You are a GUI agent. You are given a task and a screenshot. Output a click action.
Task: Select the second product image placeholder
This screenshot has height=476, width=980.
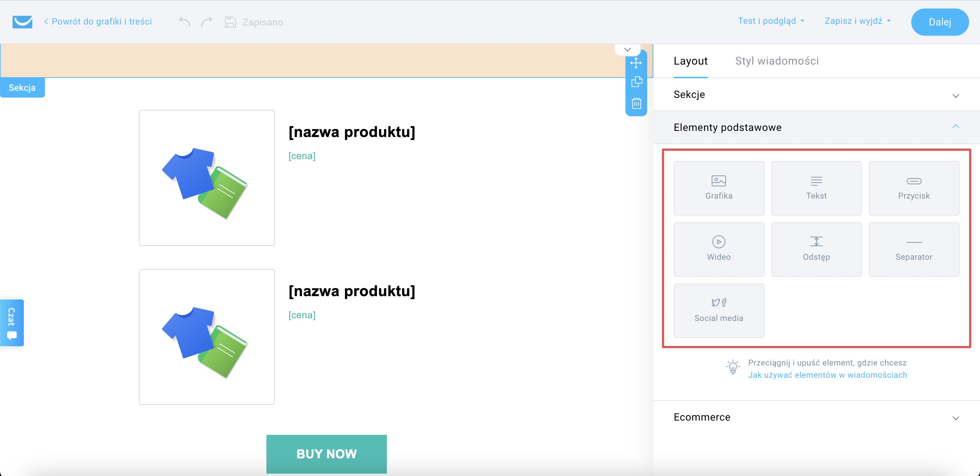coord(207,337)
